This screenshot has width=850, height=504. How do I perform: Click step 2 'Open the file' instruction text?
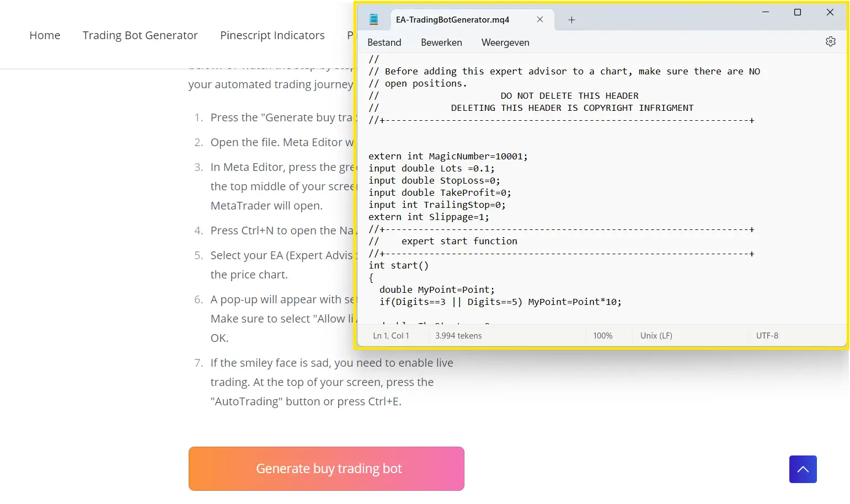tap(282, 142)
